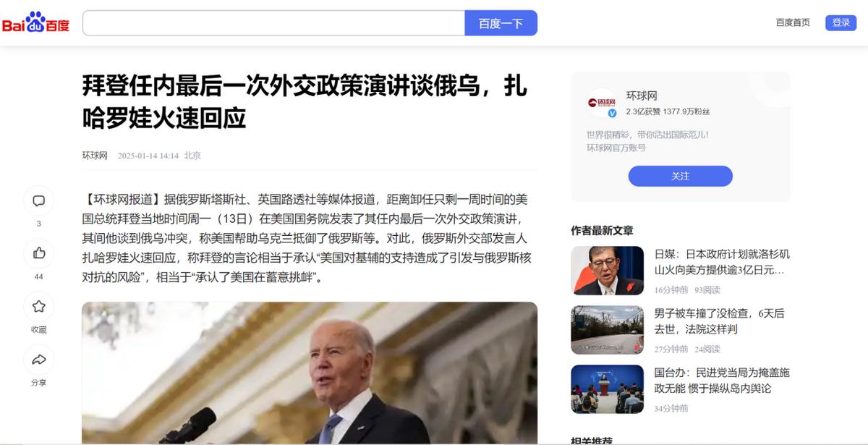Viewport: 868px width, 445px height.
Task: Follow 环球网 with 关注 button
Action: coord(680,176)
